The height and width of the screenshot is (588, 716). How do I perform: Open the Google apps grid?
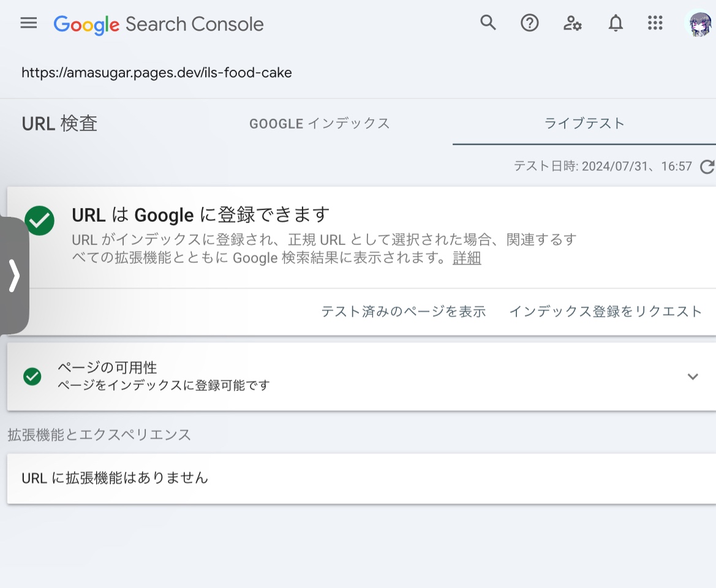click(655, 23)
